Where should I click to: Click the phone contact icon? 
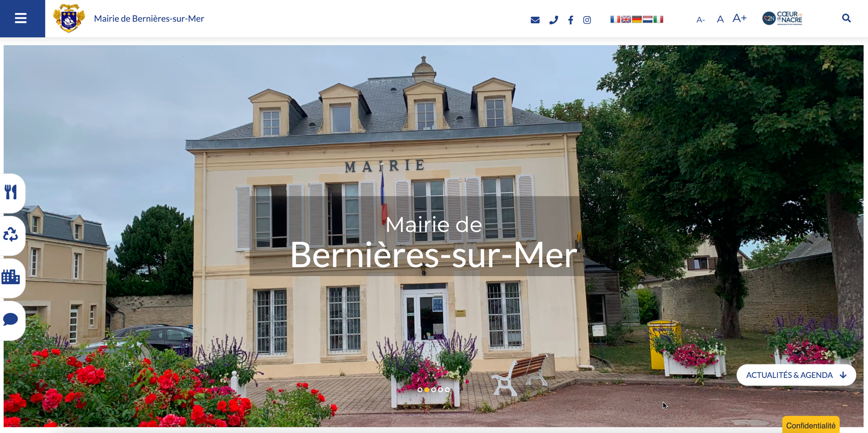[x=554, y=20]
